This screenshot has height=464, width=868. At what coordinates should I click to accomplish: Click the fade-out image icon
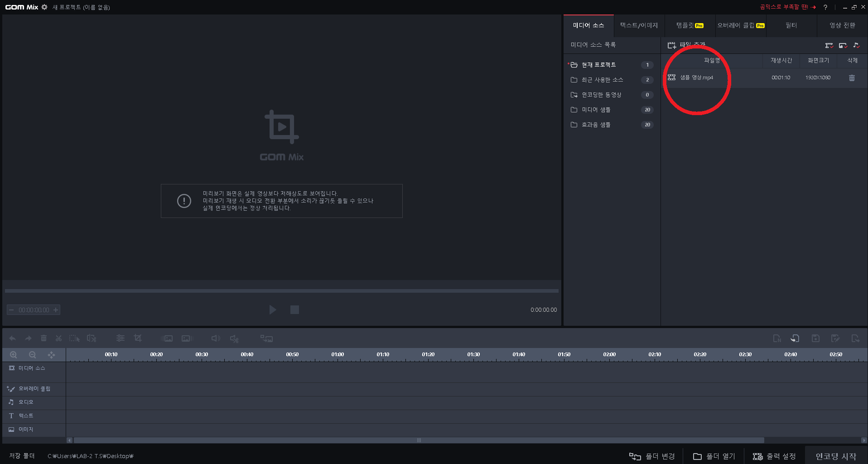[187, 338]
